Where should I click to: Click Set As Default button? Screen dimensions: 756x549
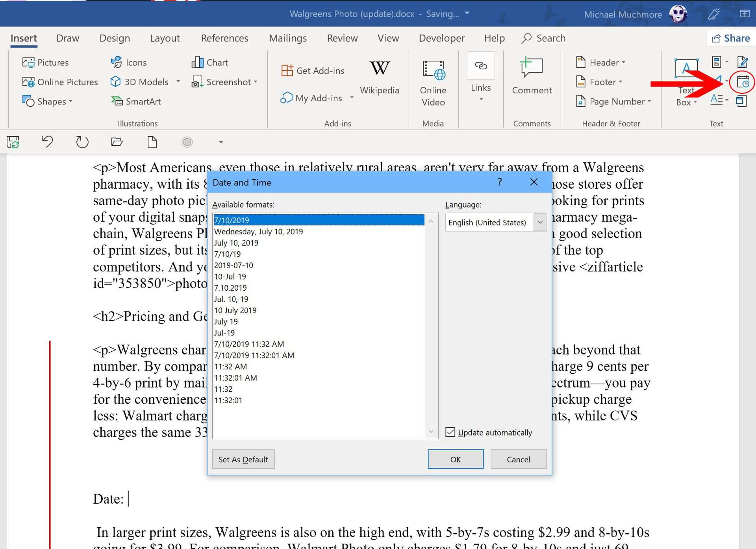(x=243, y=459)
